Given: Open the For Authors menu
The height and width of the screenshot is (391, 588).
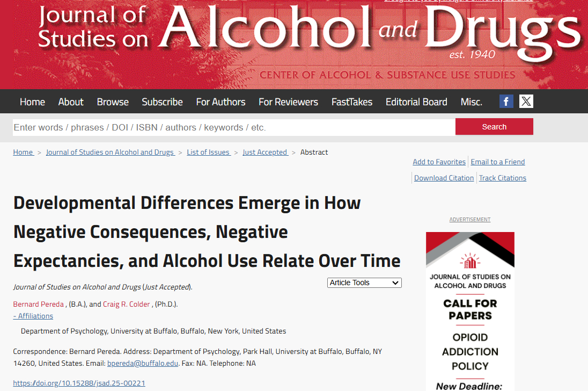Looking at the screenshot, I should click(x=220, y=102).
